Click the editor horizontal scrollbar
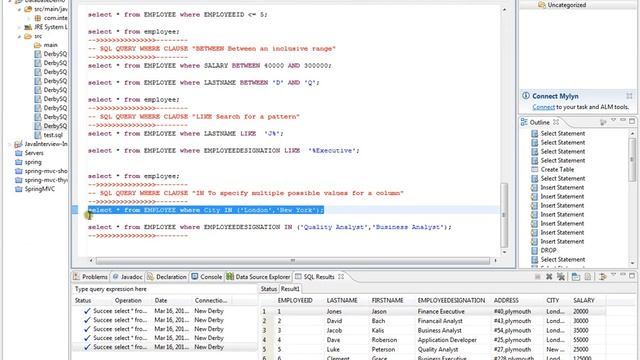This screenshot has width=640, height=360. point(292,260)
